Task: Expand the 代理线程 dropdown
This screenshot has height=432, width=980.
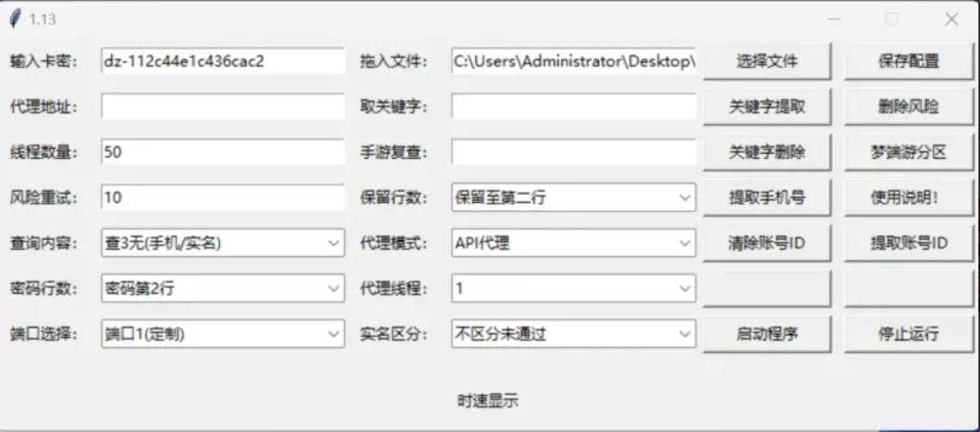Action: pyautogui.click(x=573, y=288)
